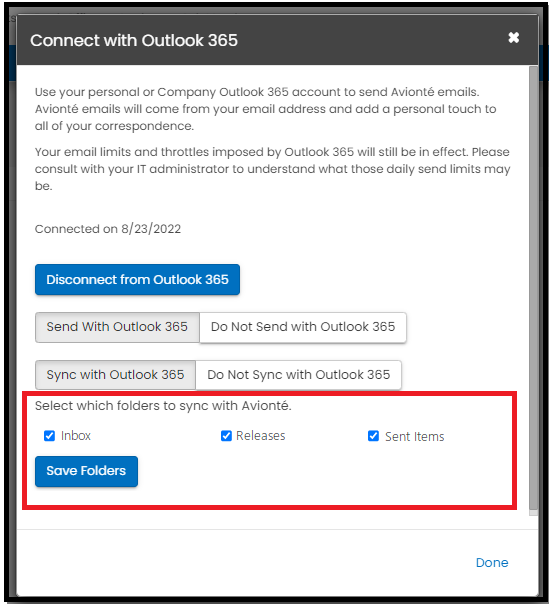Click the Connected on 8/23/2022 text
The height and width of the screenshot is (608, 549).
[108, 229]
